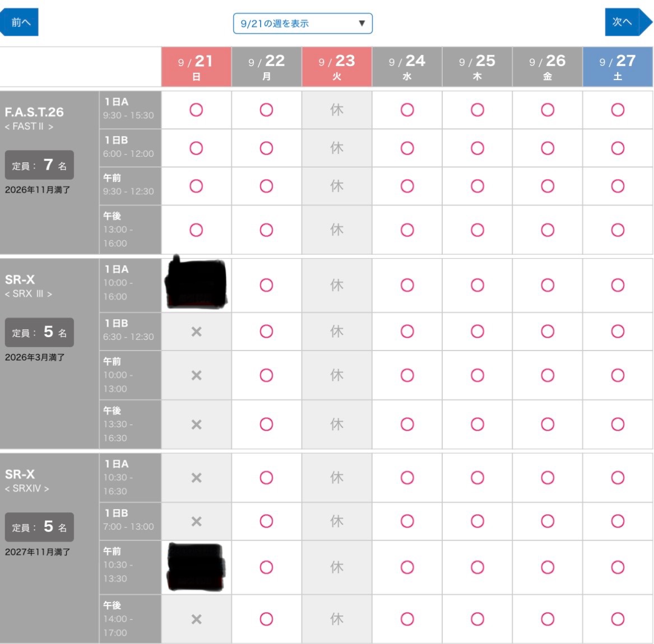Screen dimensions: 654x644
Task: Click the SRXIV 定員 5名 capacity badge
Action: tap(39, 527)
